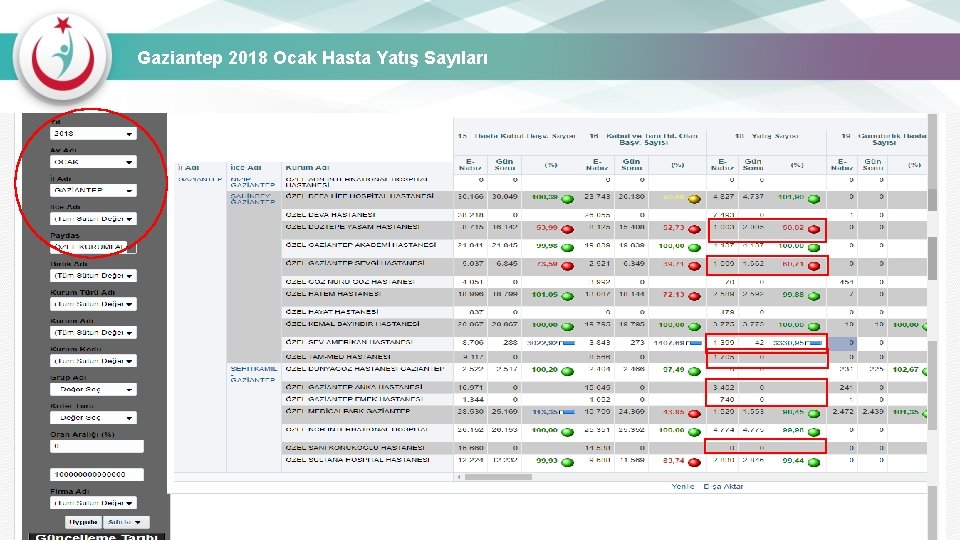Image resolution: width=960 pixels, height=540 pixels.
Task: Select the ÖZEL SANİ KONUKOĞLU HASTANESİ row name
Action: 354,448
